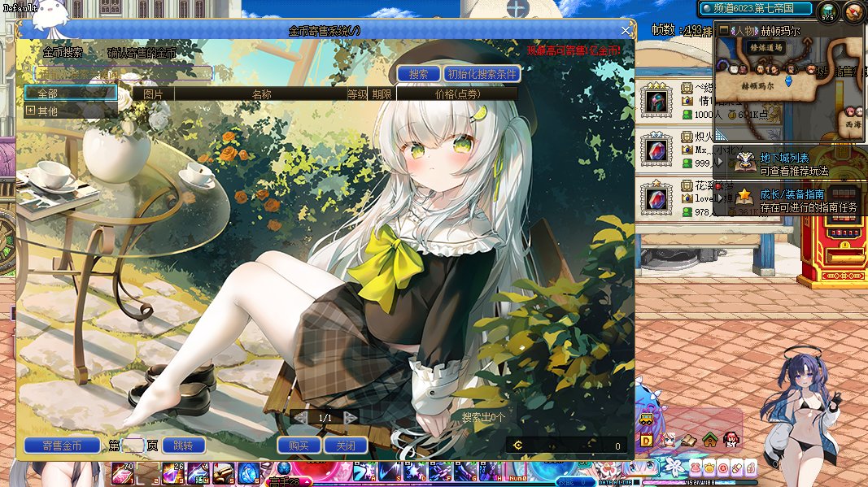The height and width of the screenshot is (487, 868).
Task: Click skill slot 4 in the hotbar
Action: point(198,473)
